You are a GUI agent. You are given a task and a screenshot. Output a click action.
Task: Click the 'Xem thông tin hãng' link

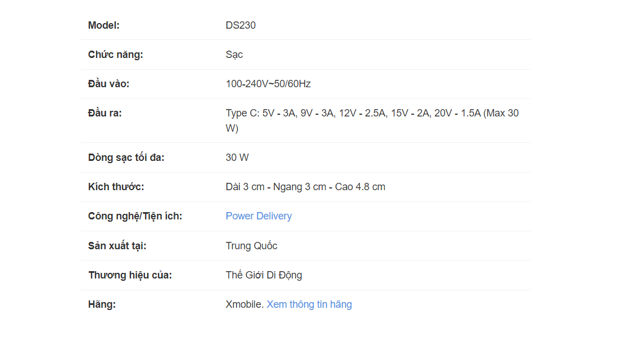coord(309,304)
